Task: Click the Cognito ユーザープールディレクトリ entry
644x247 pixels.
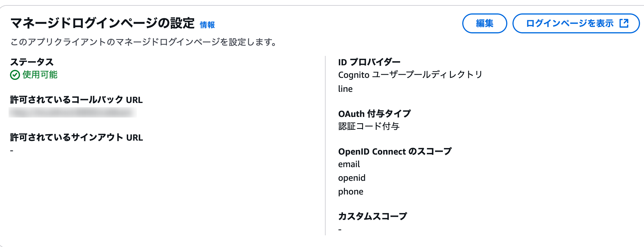Action: (x=410, y=75)
